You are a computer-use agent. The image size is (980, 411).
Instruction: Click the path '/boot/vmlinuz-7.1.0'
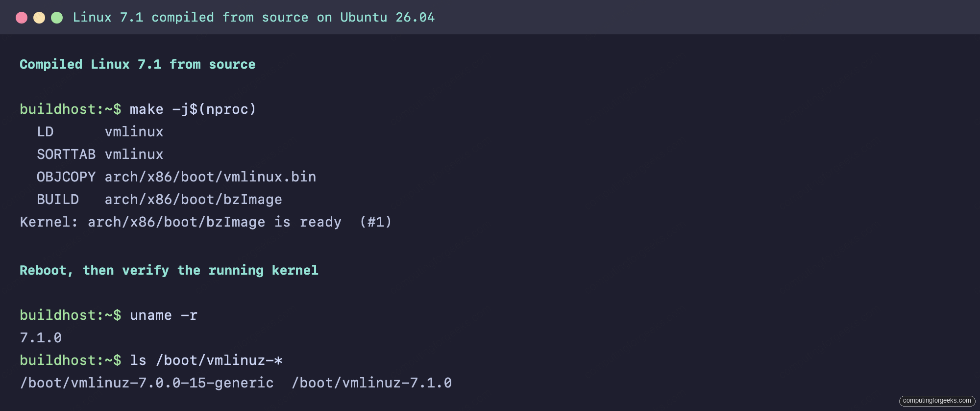coord(371,383)
